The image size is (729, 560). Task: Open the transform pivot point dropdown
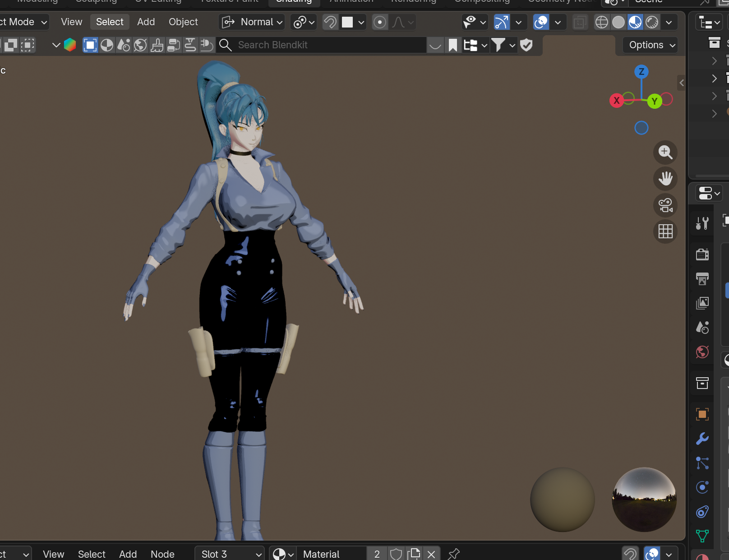(304, 22)
